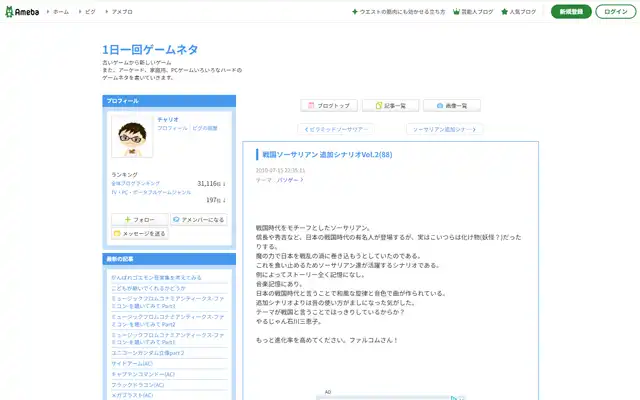
Task: Click メッセージを送る button
Action: coord(140,233)
